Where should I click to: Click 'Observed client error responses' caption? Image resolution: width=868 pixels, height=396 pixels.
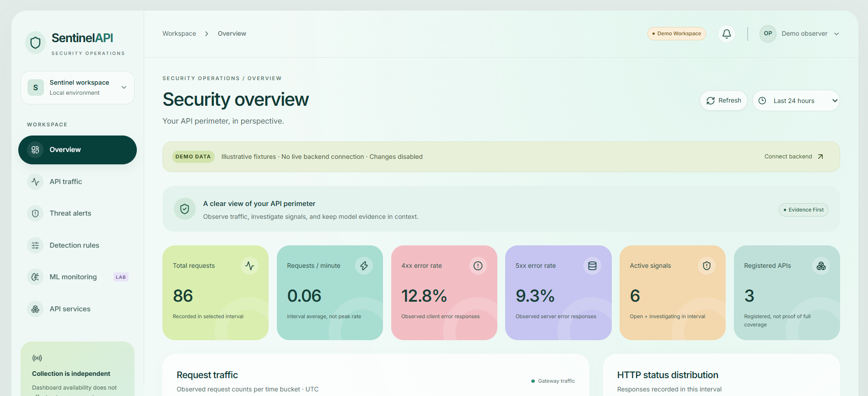[x=441, y=317]
